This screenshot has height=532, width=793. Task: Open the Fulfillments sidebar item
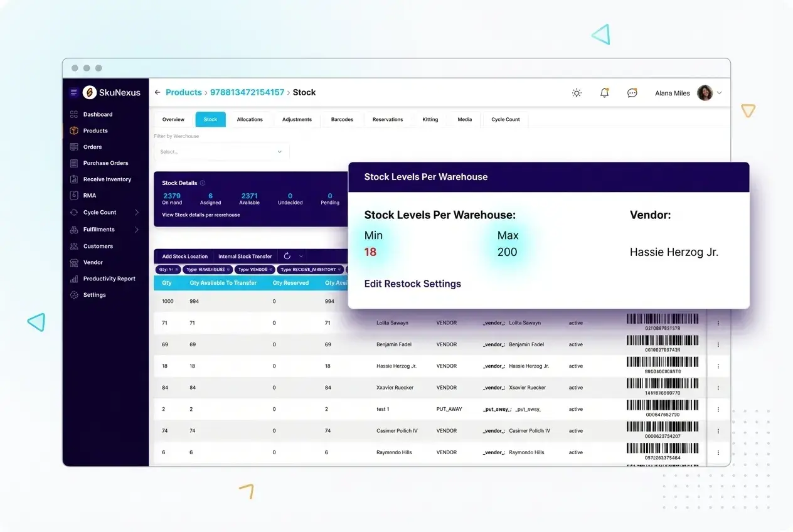coord(100,230)
